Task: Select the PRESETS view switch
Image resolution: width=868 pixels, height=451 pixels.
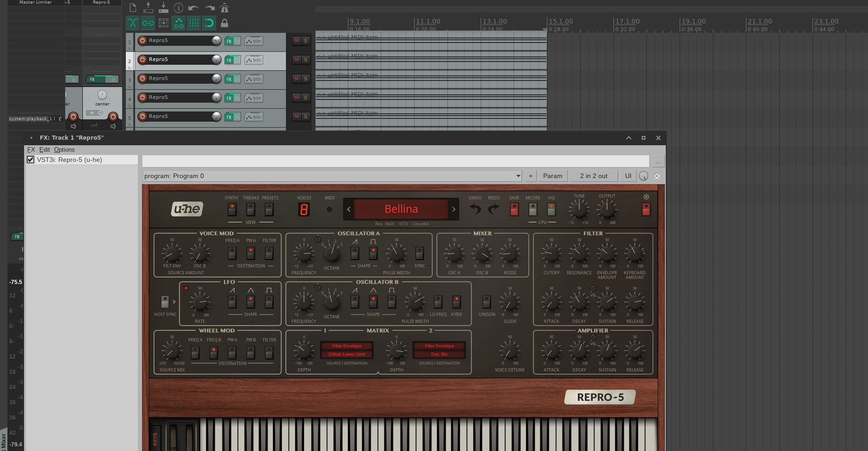Action: click(x=269, y=210)
